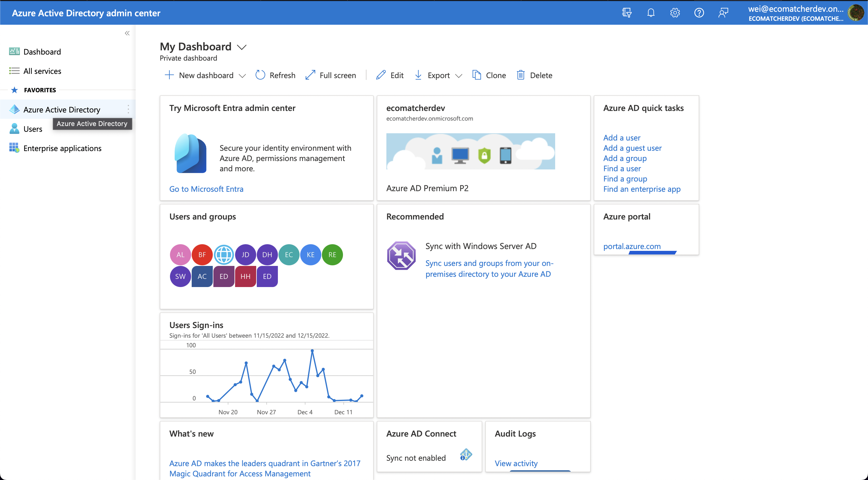Click the New dashboard plus icon
This screenshot has height=480, width=868.
[x=169, y=75]
